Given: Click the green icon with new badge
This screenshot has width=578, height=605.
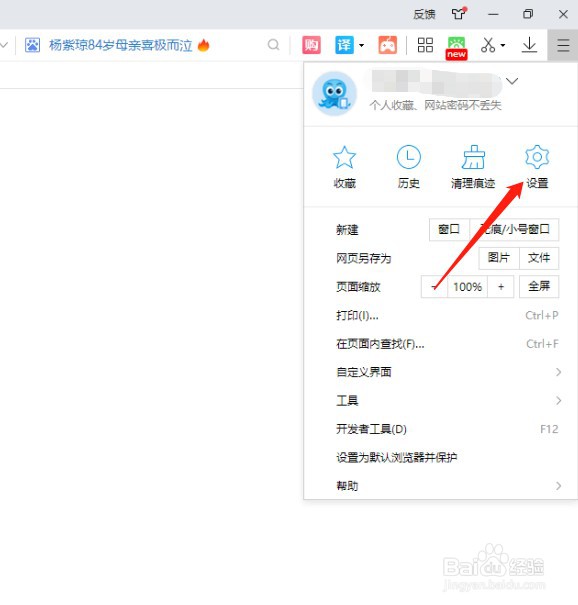Looking at the screenshot, I should pos(456,48).
